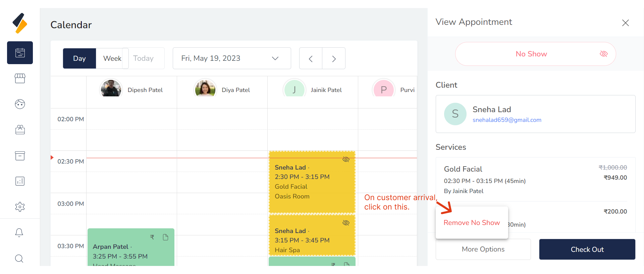This screenshot has width=644, height=274.
Task: Toggle No Show eye icon on Gold Facial appointment
Action: 346,159
